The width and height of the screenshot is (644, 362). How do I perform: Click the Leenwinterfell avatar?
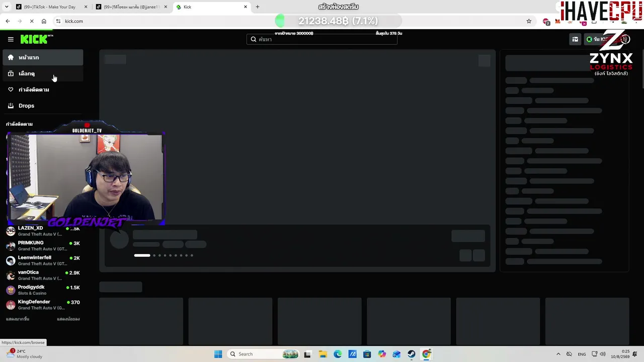pos(11,260)
